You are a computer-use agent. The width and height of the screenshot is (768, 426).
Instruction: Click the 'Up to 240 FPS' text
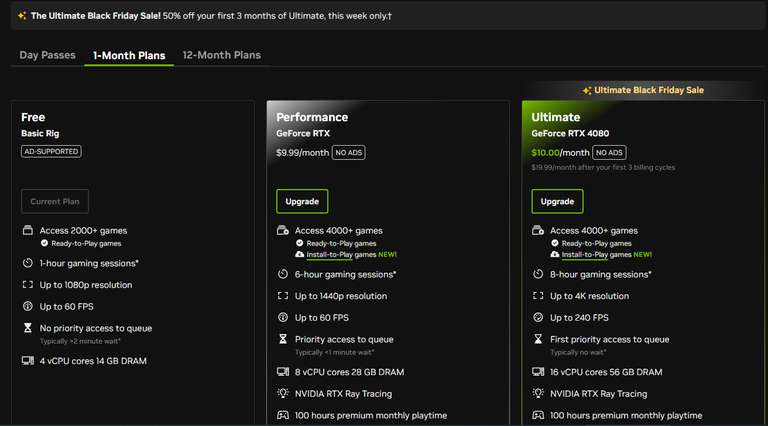tap(579, 318)
